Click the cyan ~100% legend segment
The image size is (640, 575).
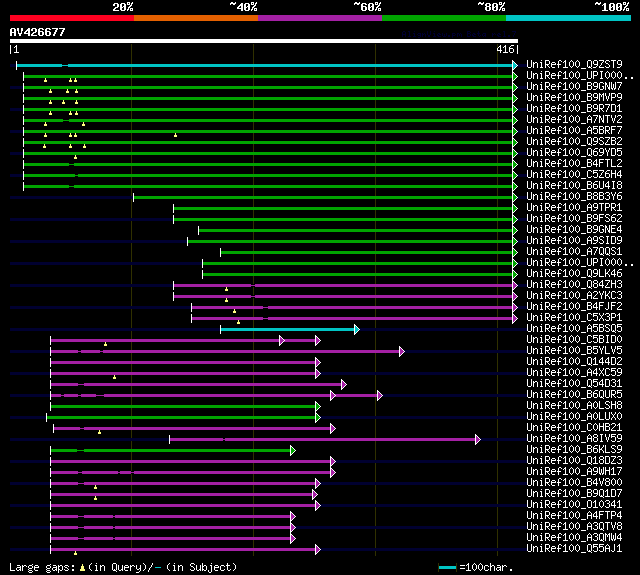[x=569, y=18]
